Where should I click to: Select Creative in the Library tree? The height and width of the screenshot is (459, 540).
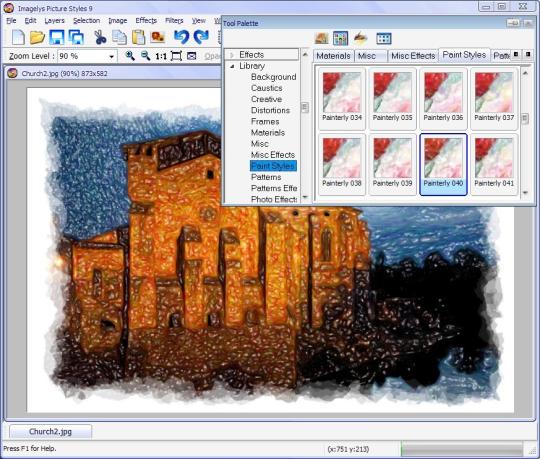point(267,99)
